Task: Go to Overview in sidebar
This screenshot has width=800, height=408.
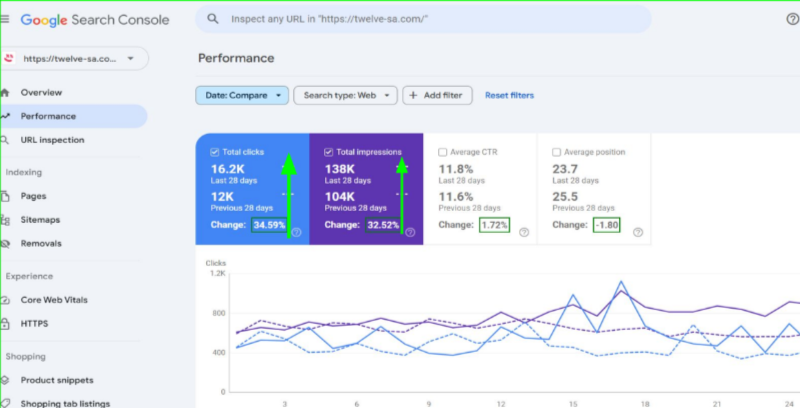Action: (41, 92)
